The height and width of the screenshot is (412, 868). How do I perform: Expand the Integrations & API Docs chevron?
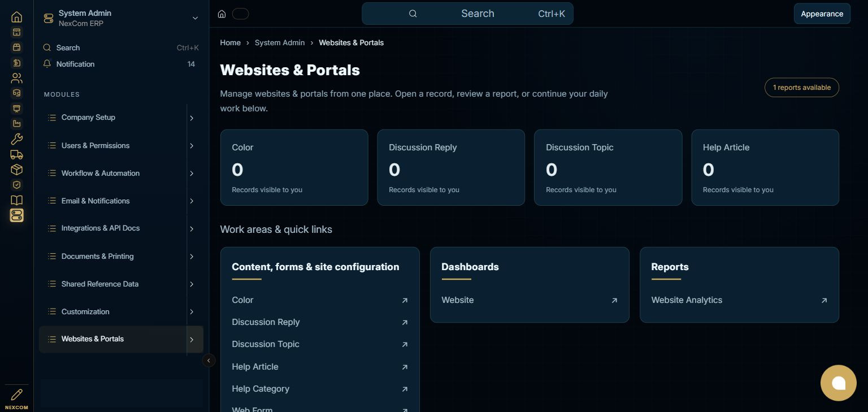(192, 229)
